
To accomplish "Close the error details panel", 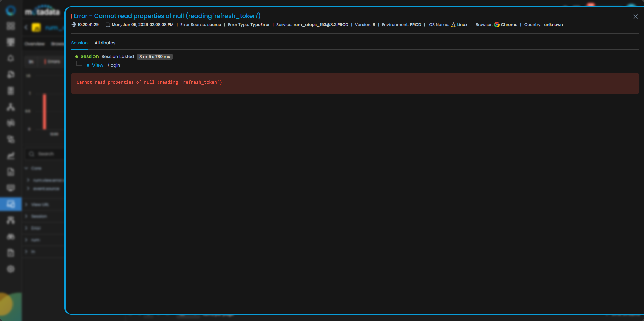I will point(635,17).
